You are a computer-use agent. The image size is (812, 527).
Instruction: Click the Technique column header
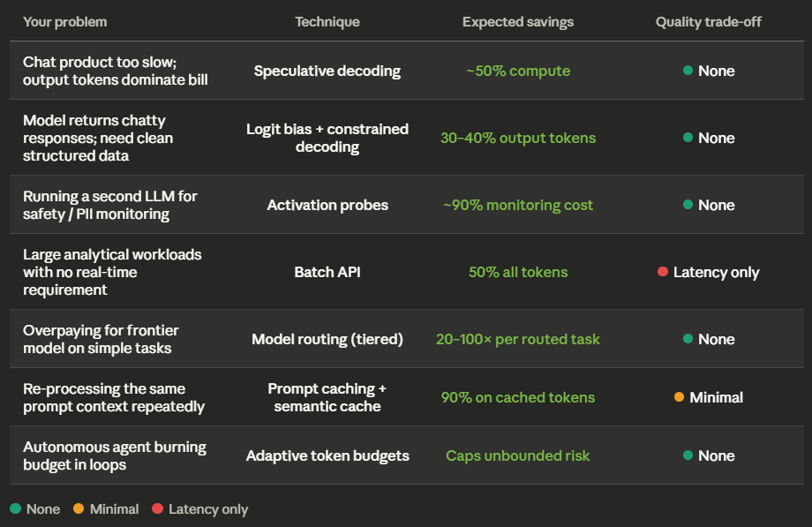tap(327, 22)
